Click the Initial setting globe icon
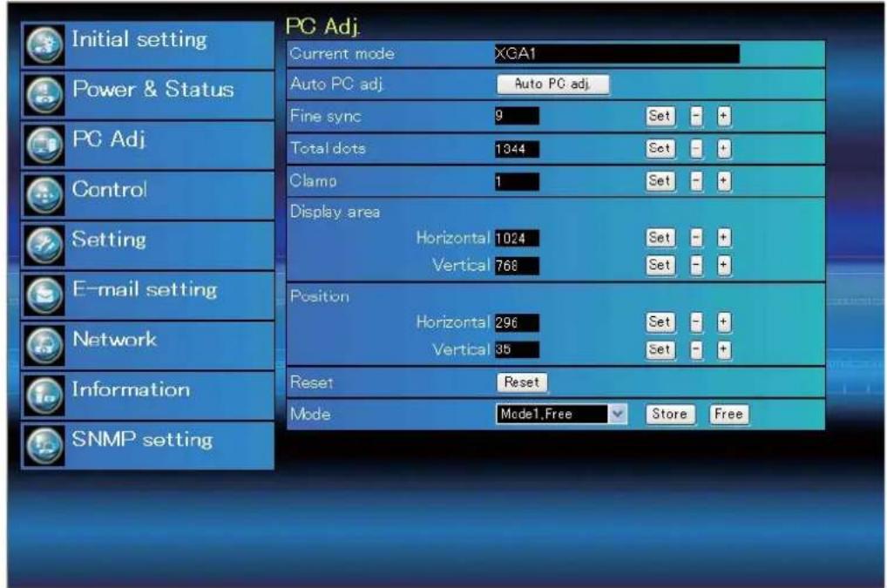 [x=44, y=44]
